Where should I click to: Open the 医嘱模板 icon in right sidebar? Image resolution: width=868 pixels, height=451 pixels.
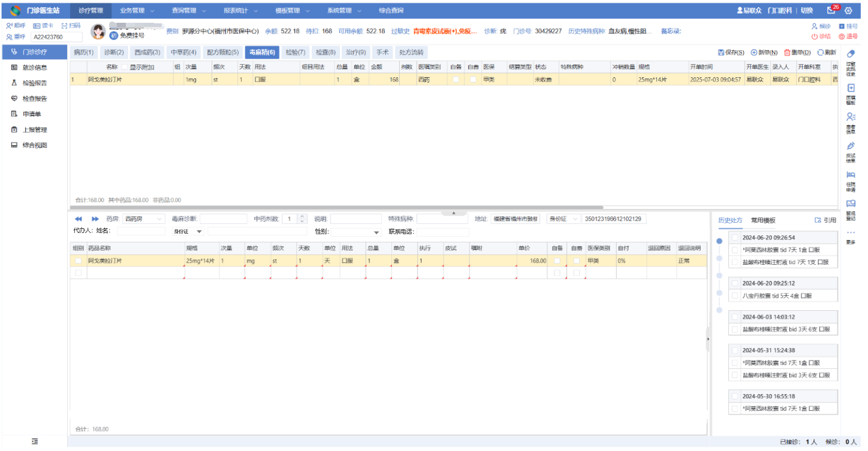pos(851,88)
